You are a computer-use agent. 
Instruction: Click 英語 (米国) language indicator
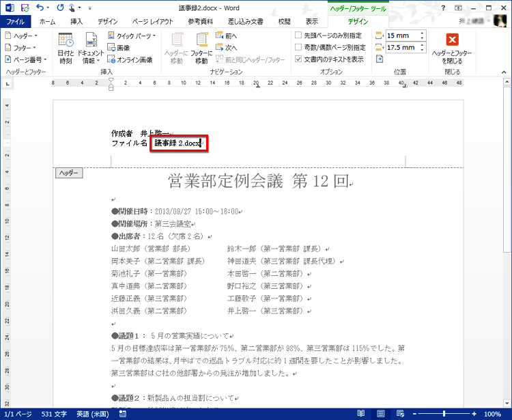tap(92, 414)
